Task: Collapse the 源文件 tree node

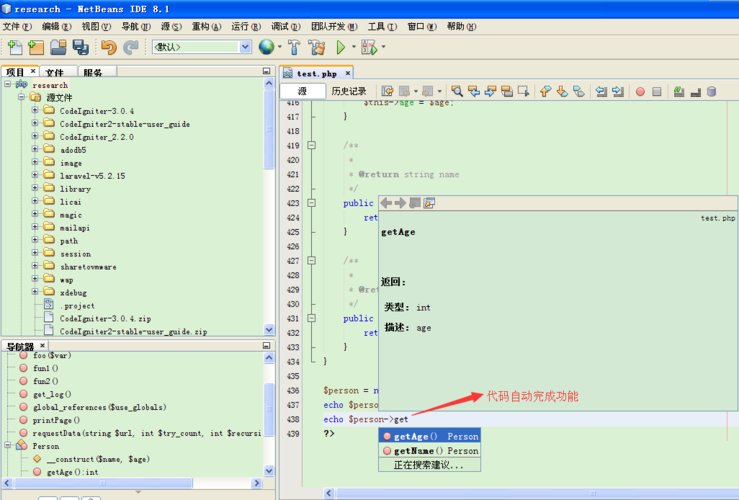Action: [x=21, y=97]
